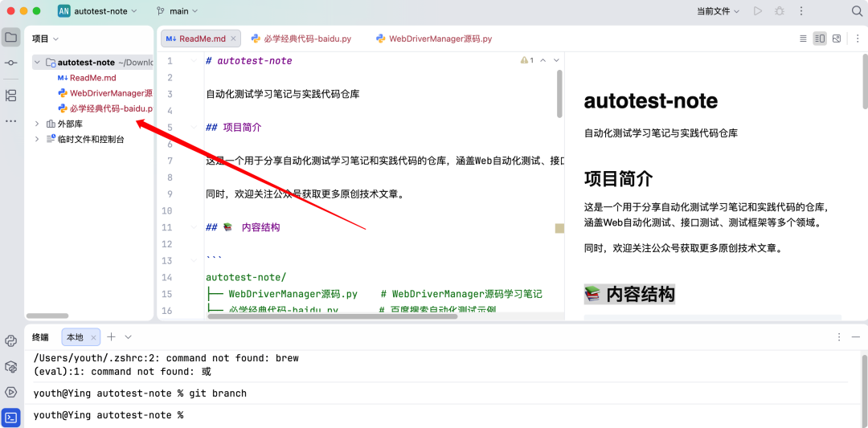This screenshot has height=428, width=868.
Task: Open the 当前文件 run configuration dropdown
Action: click(718, 11)
